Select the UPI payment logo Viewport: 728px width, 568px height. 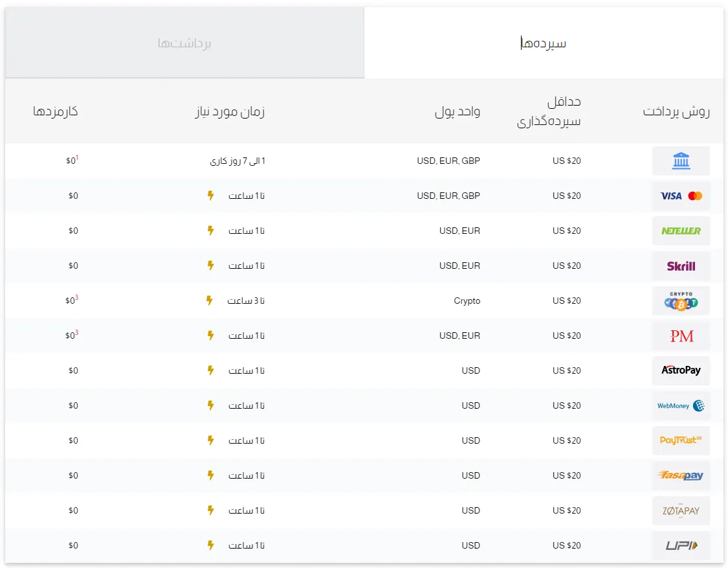point(681,545)
